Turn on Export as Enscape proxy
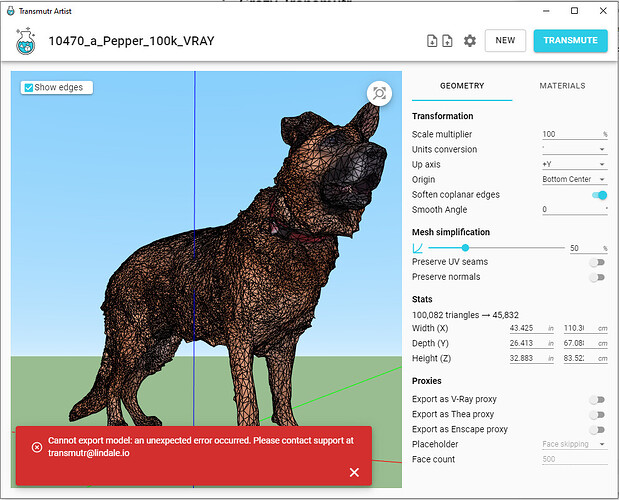The image size is (619, 500). click(x=597, y=429)
